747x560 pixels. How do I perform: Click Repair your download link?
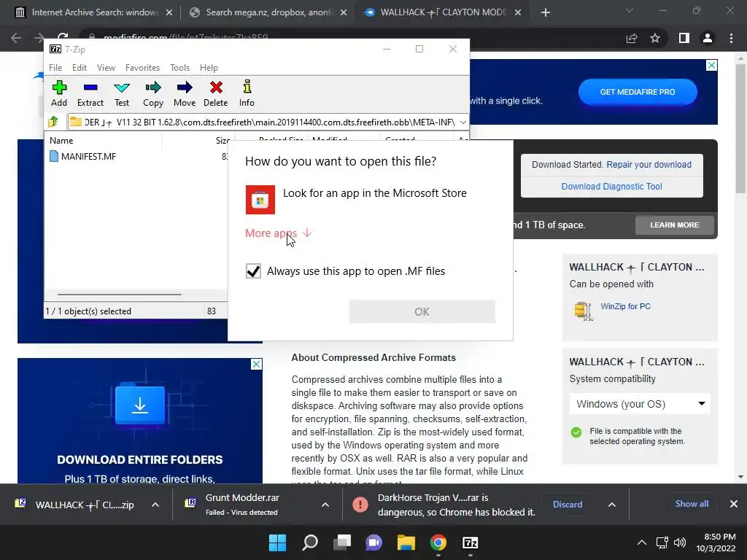pos(649,164)
